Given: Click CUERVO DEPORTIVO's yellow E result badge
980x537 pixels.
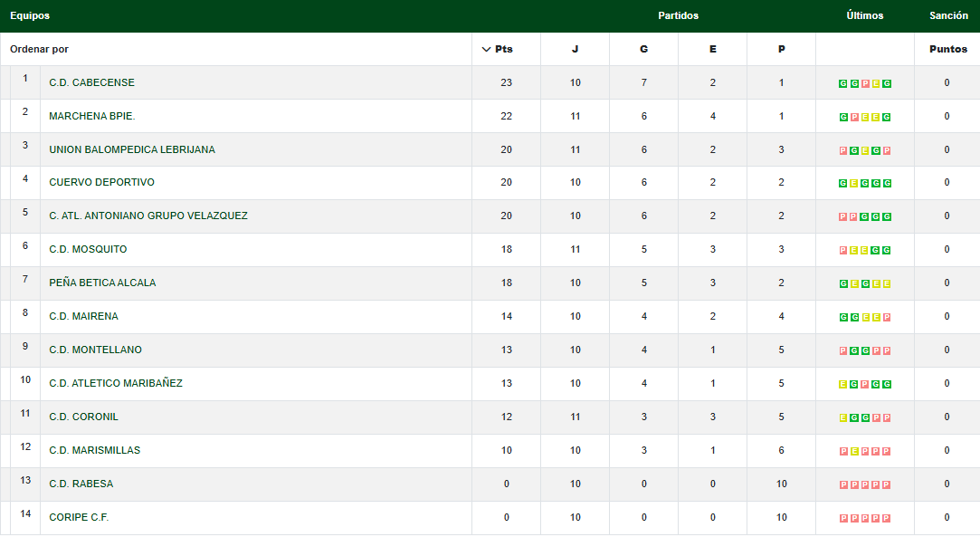Looking at the screenshot, I should 854,184.
